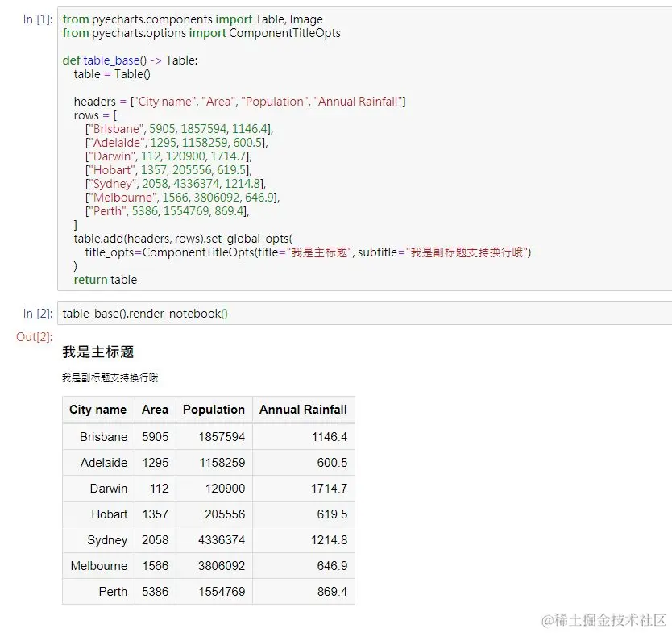Click the pyecharts.components import line
The image size is (672, 633).
point(193,19)
